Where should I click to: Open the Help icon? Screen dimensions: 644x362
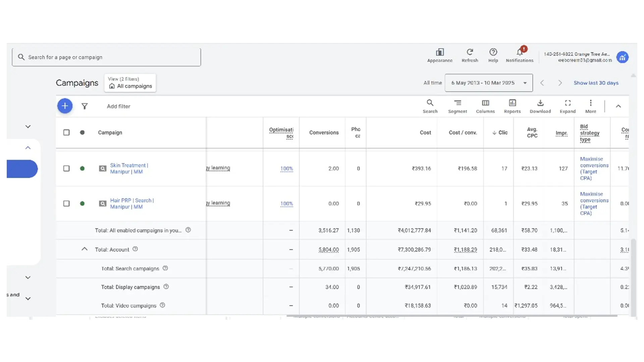tap(493, 52)
